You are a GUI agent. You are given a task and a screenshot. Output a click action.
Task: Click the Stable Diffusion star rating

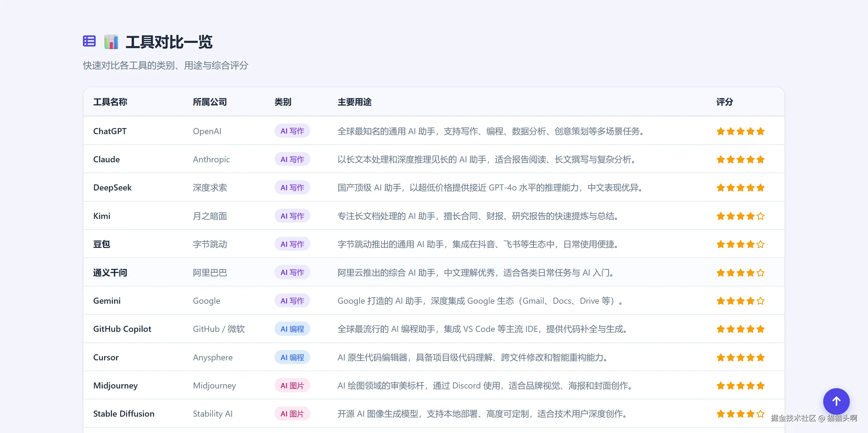click(x=740, y=414)
